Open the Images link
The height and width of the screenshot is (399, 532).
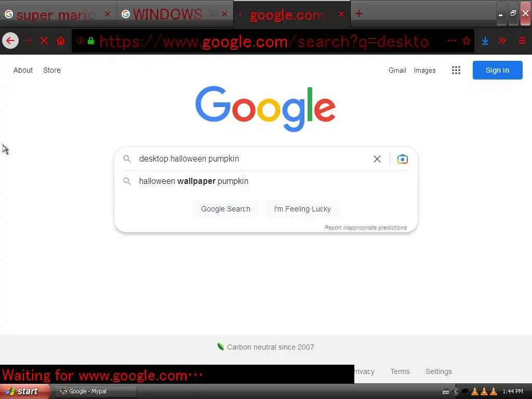424,70
